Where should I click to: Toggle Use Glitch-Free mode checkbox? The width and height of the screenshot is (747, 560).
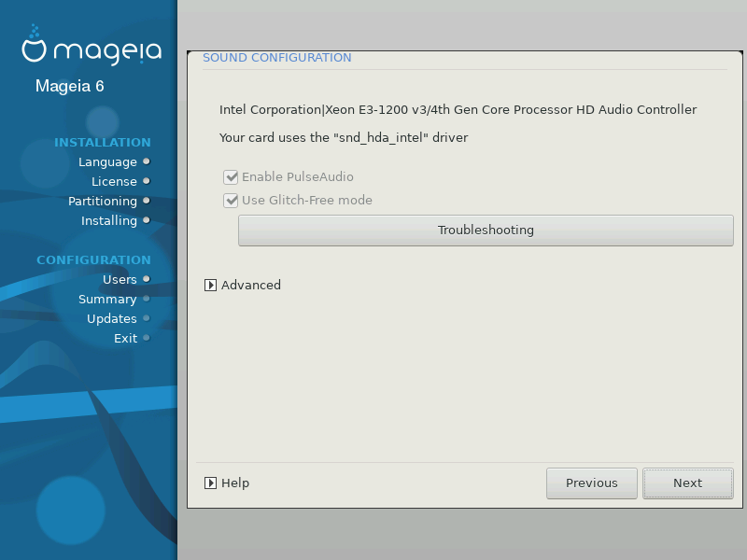[x=231, y=201]
